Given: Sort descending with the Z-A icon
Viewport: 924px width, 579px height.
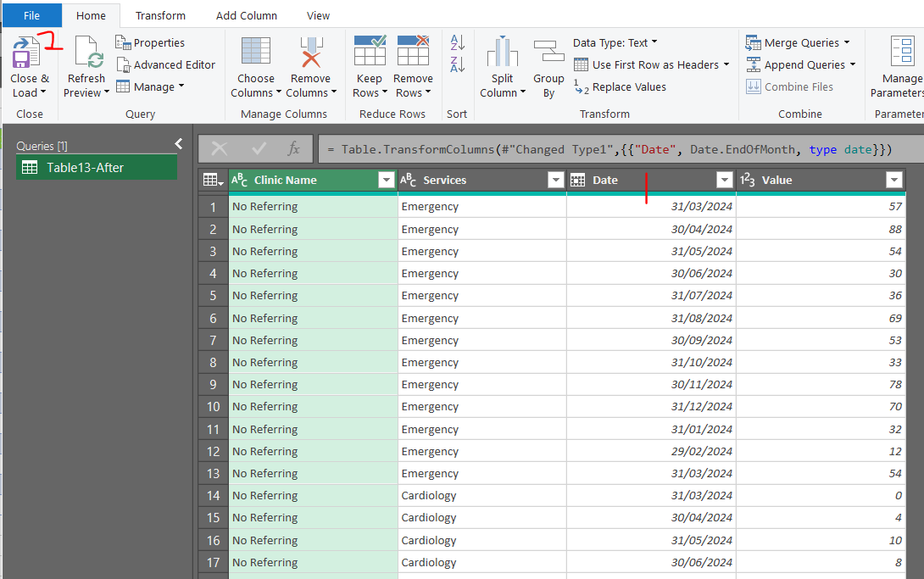Looking at the screenshot, I should pyautogui.click(x=457, y=64).
